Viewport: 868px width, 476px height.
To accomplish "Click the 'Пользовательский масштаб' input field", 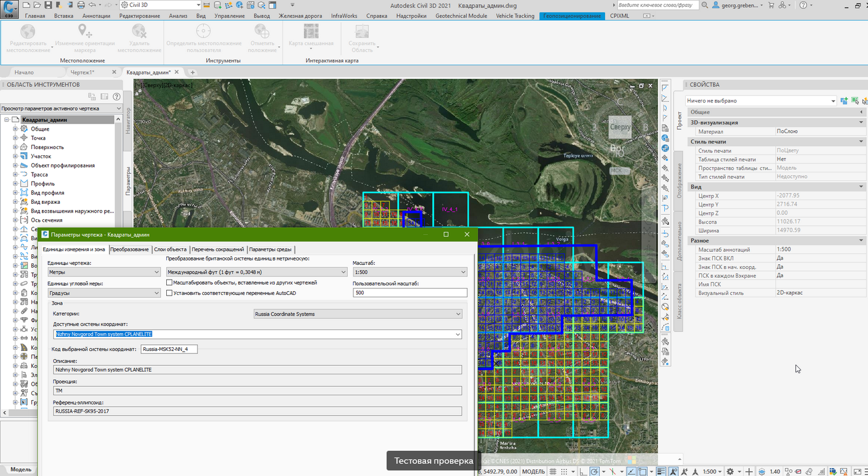I will tap(409, 293).
